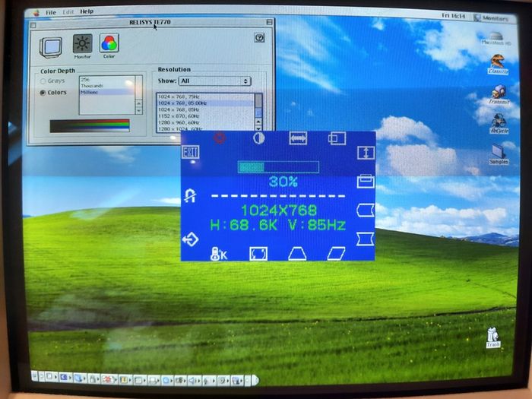532x399 pixels.
Task: Select the Grays radio button
Action: coord(43,81)
